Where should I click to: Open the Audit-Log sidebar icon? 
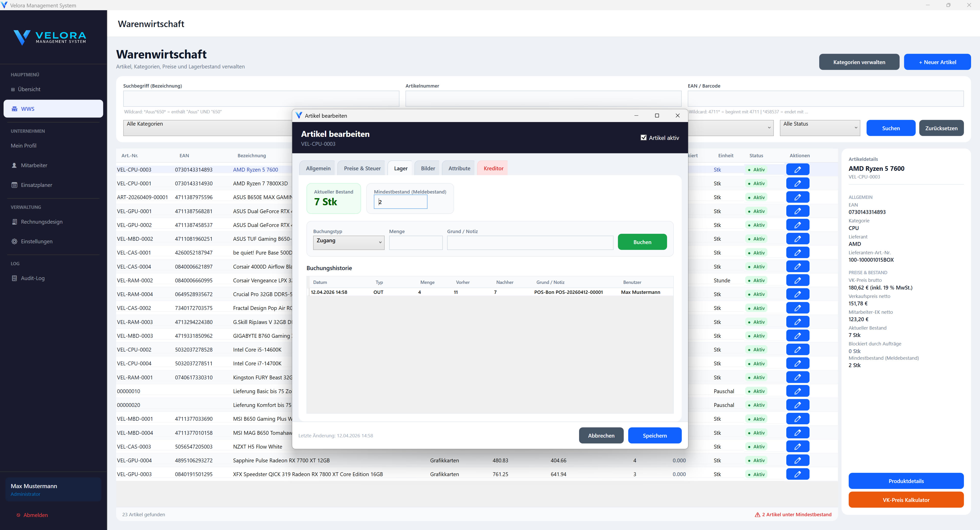15,278
